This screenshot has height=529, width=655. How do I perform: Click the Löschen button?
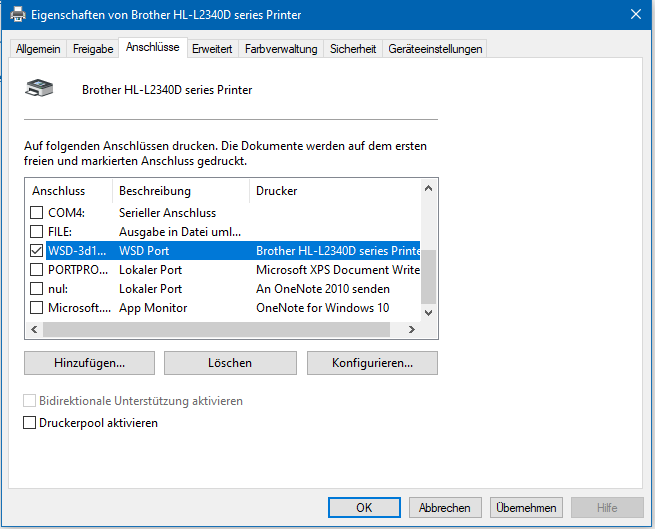pos(230,363)
